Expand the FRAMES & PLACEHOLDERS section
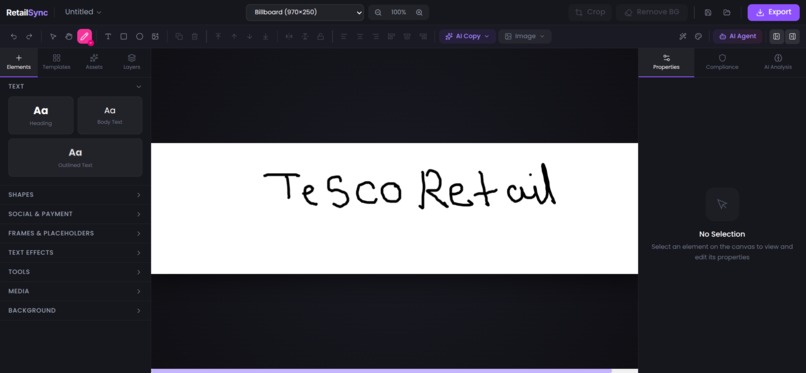Image resolution: width=806 pixels, height=373 pixels. point(75,233)
